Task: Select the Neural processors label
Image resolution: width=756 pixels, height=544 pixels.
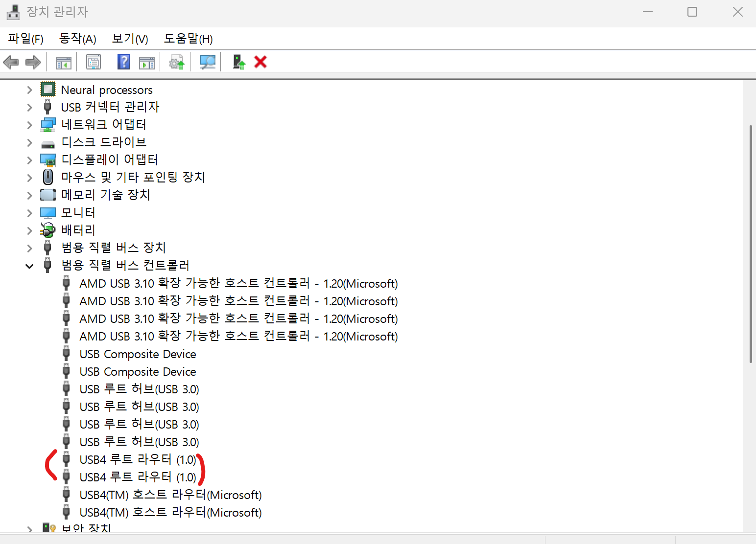Action: [x=107, y=90]
